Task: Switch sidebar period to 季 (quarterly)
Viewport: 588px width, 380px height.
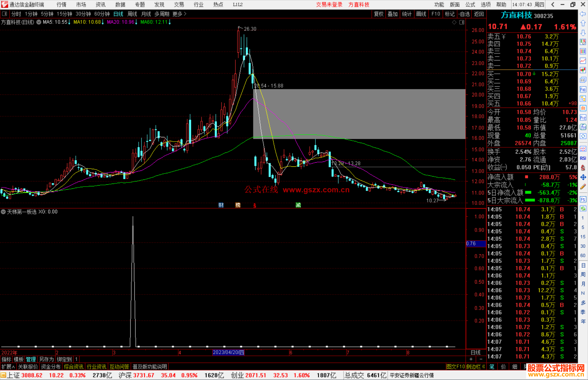Action: (583, 312)
